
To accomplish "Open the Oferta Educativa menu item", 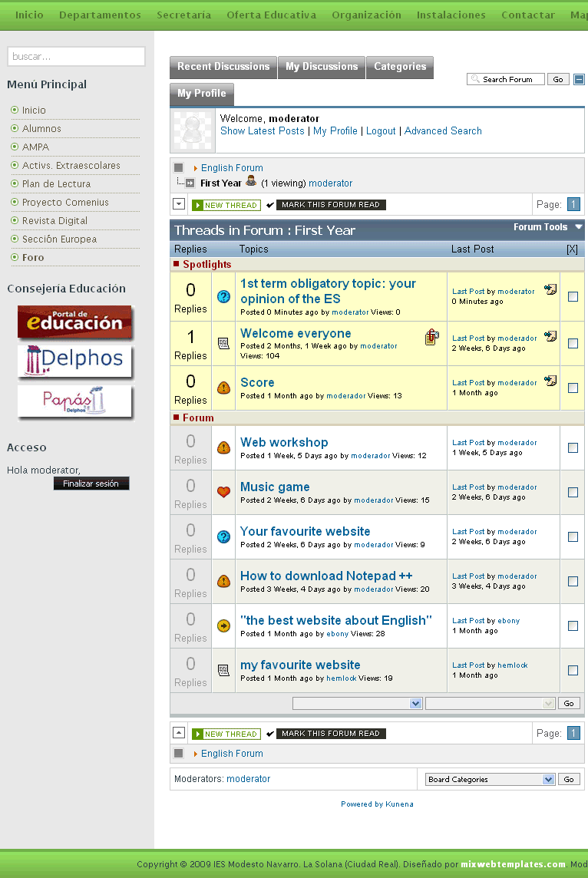I will coord(271,15).
